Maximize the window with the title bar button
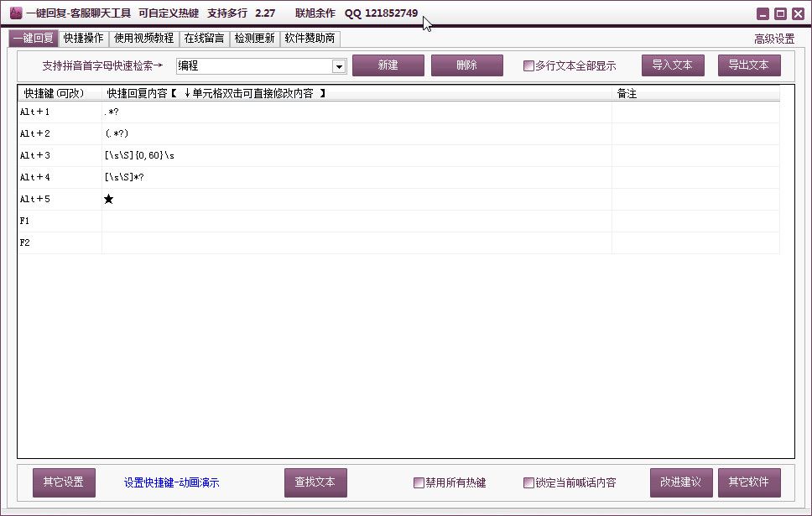 (780, 14)
